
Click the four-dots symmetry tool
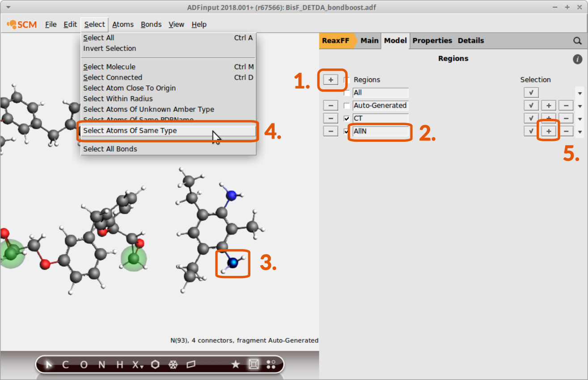[271, 365]
